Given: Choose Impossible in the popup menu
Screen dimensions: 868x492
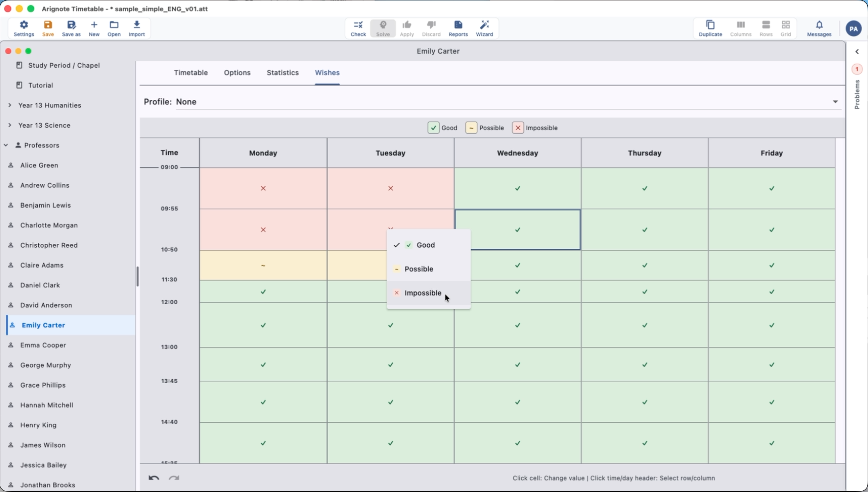Looking at the screenshot, I should click(x=429, y=293).
